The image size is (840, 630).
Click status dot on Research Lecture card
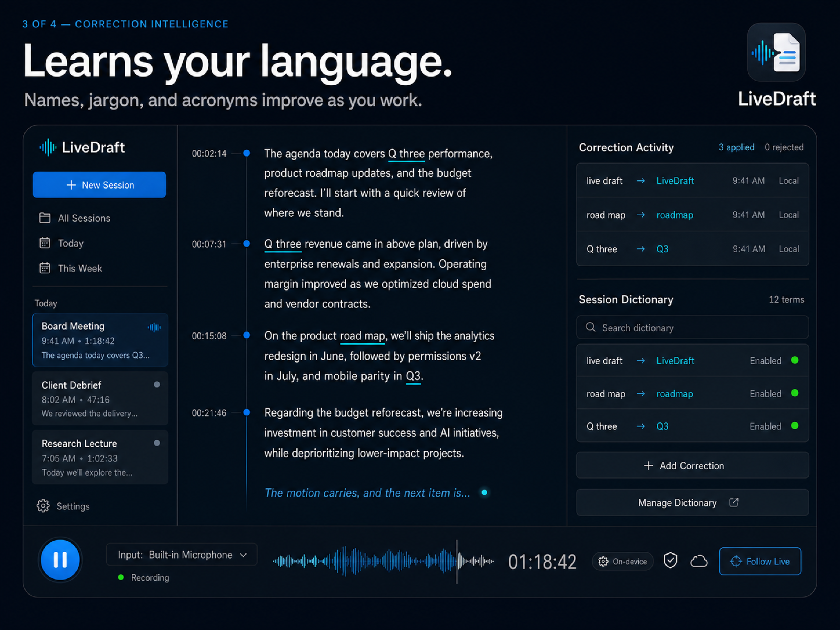(x=157, y=443)
